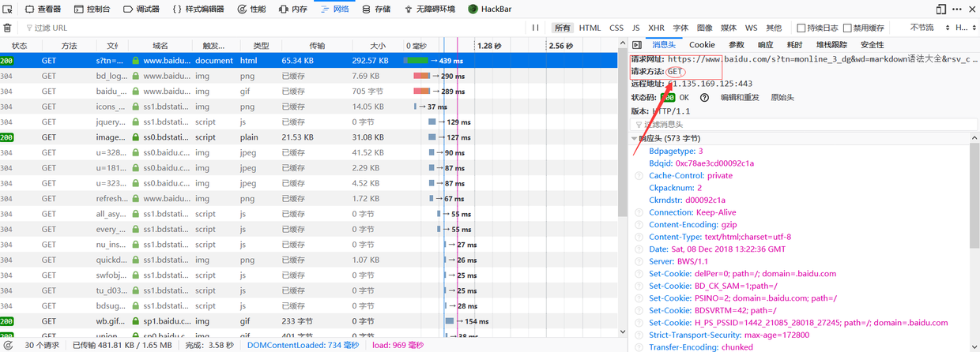Toggle the CSS request filter
Image resolution: width=980 pixels, height=352 pixels.
point(616,28)
